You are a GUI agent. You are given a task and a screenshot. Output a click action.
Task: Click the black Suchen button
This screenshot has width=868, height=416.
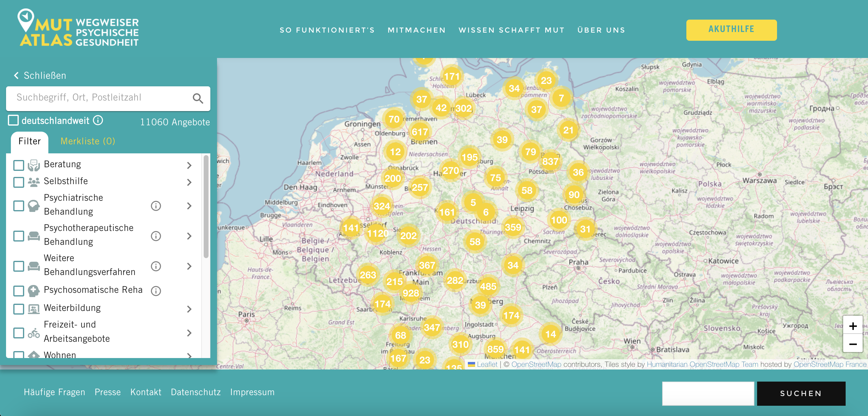[x=801, y=393]
